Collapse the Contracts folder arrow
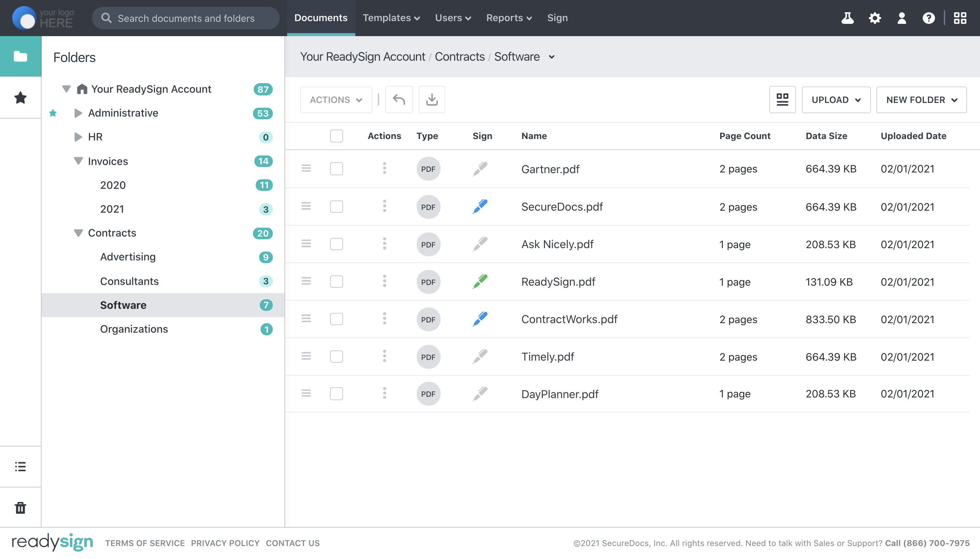The height and width of the screenshot is (559, 980). pos(78,233)
